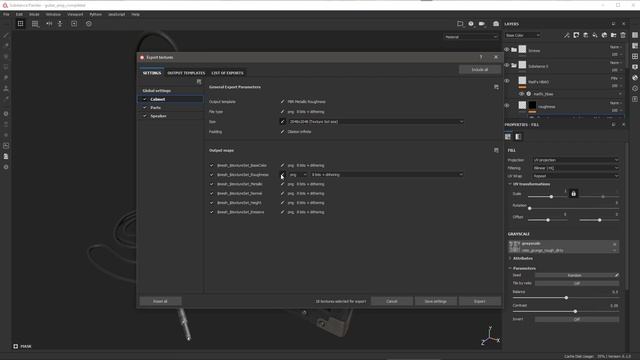This screenshot has width=640, height=360.
Task: Click the add effect wand icon
Action: pyautogui.click(x=567, y=36)
